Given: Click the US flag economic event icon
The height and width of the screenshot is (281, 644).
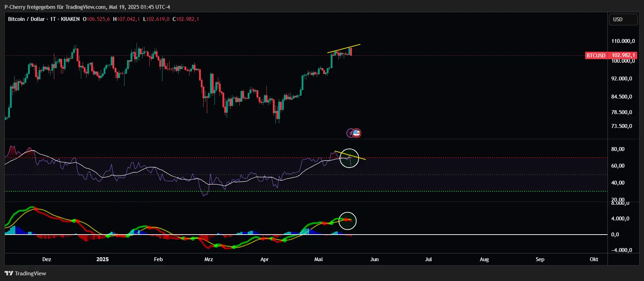Looking at the screenshot, I should [x=357, y=133].
